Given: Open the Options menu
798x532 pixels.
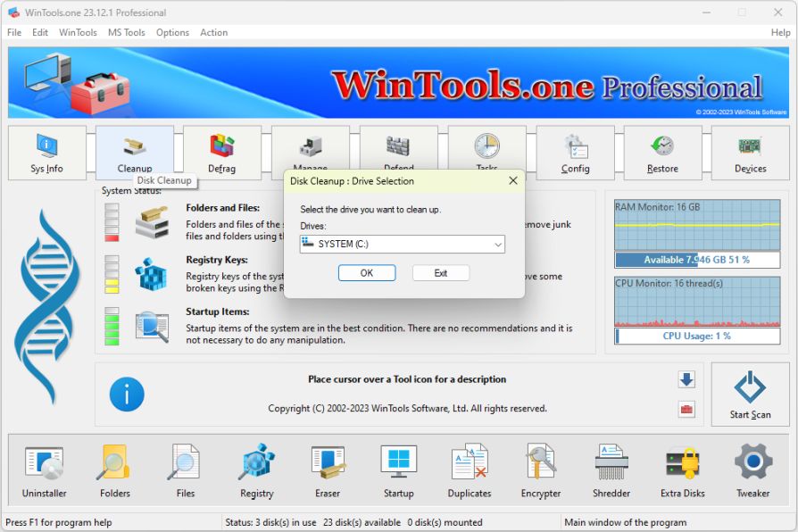Looking at the screenshot, I should 172,33.
